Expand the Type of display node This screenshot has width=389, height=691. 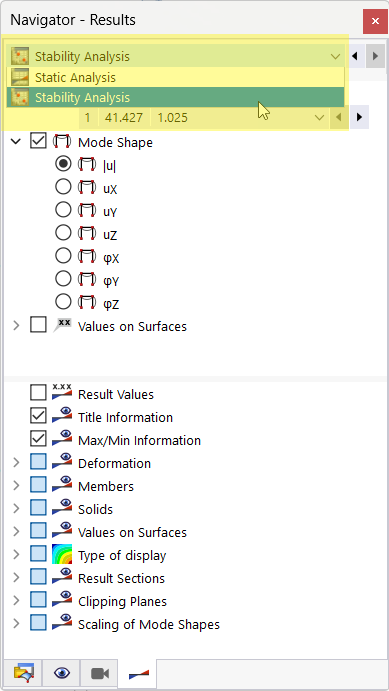tap(16, 554)
